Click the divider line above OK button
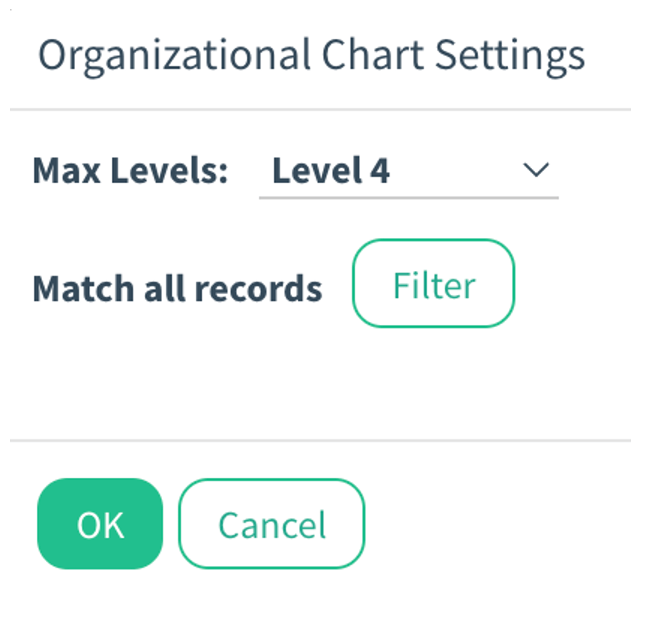The width and height of the screenshot is (672, 627). coord(320,441)
